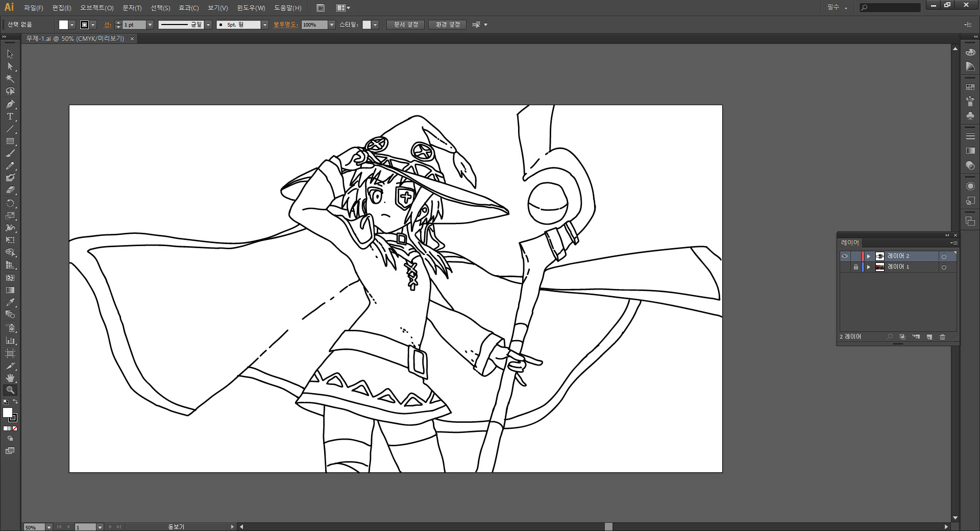Open the 오브젝트(O) menu
Viewport: 980px width, 531px height.
click(97, 8)
